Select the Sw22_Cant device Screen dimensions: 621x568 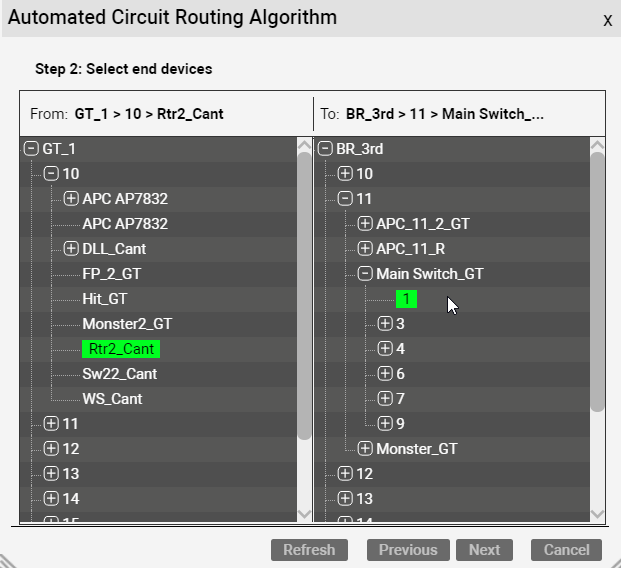click(119, 374)
